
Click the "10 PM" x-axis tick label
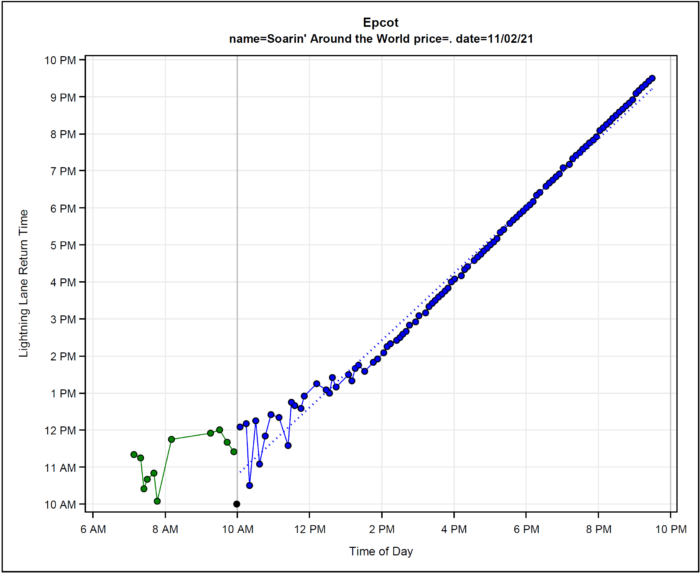tap(670, 528)
